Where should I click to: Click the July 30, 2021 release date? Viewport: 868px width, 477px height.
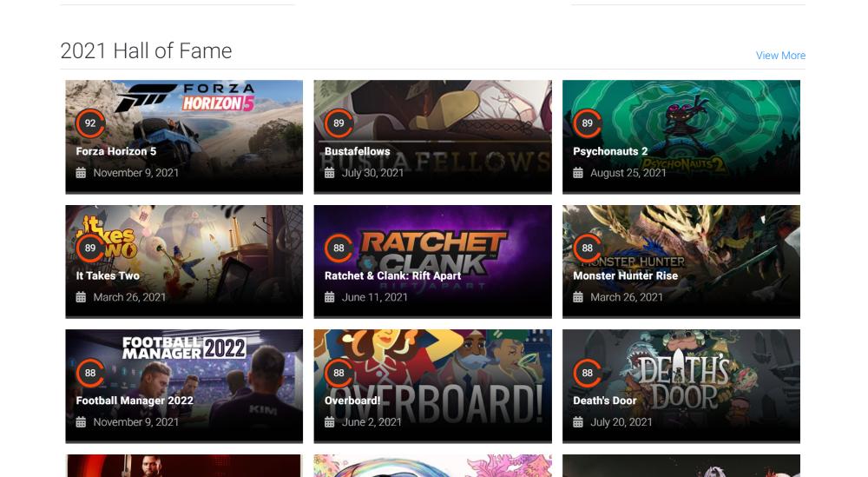click(x=372, y=173)
